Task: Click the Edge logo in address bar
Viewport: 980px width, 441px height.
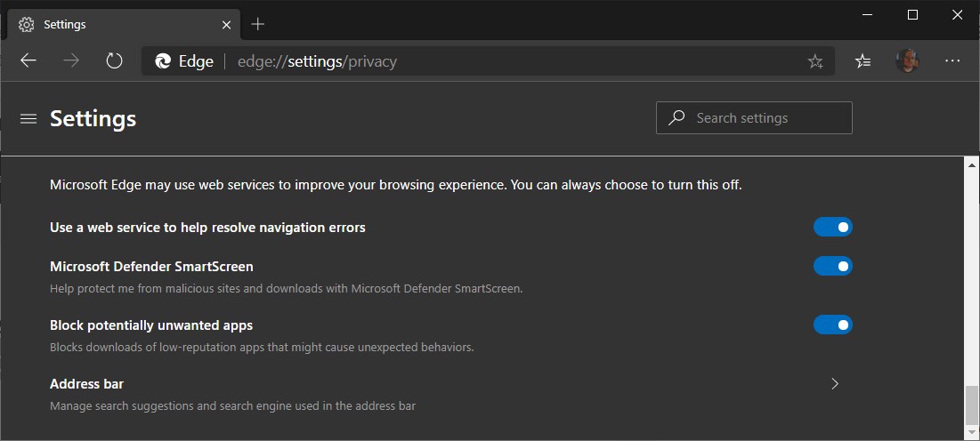Action: [163, 61]
